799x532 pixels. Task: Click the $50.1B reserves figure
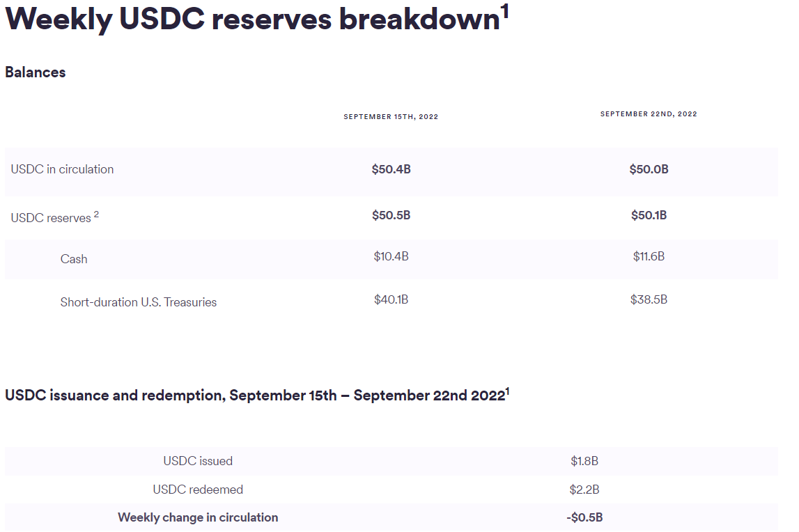[649, 215]
